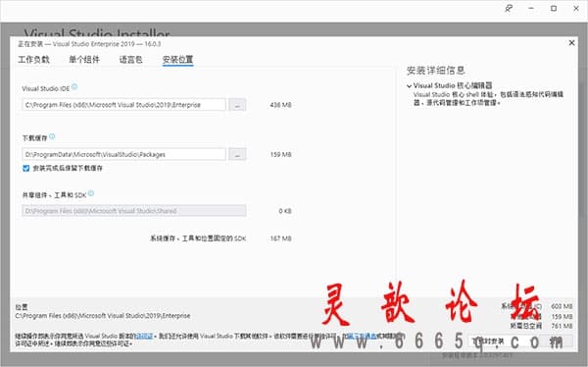Click the 安装详细信息 heading
Screen dimensions: 588x367
(x=436, y=71)
